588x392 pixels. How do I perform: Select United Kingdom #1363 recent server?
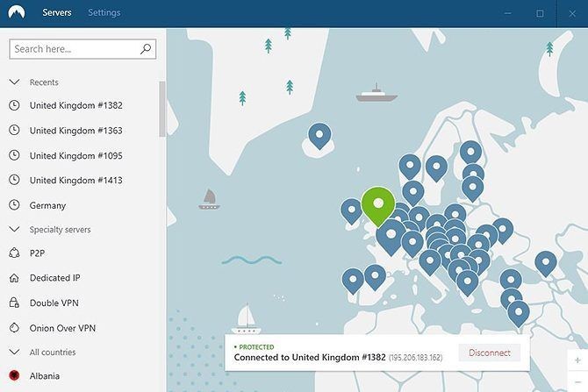[76, 131]
